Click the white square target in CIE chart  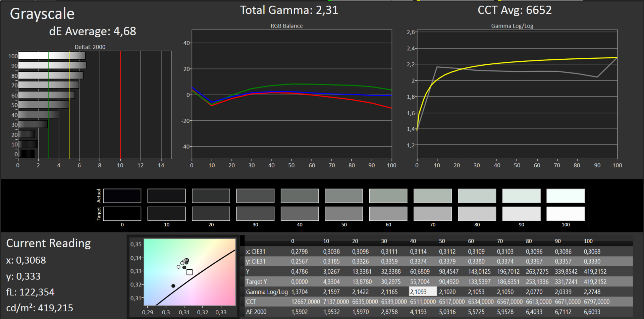click(x=190, y=272)
